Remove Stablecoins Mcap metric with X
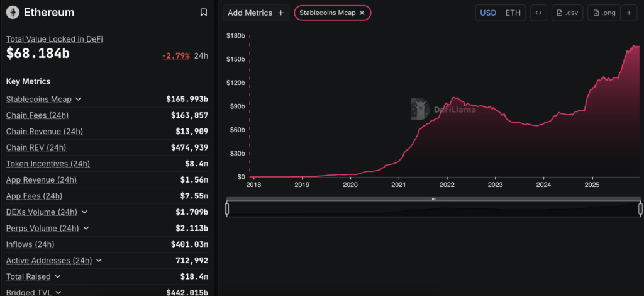Image resolution: width=644 pixels, height=296 pixels. [362, 13]
